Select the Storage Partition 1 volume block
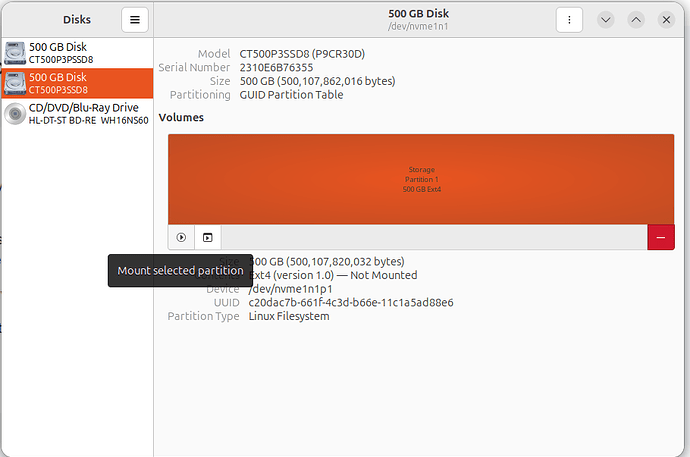 (x=421, y=179)
